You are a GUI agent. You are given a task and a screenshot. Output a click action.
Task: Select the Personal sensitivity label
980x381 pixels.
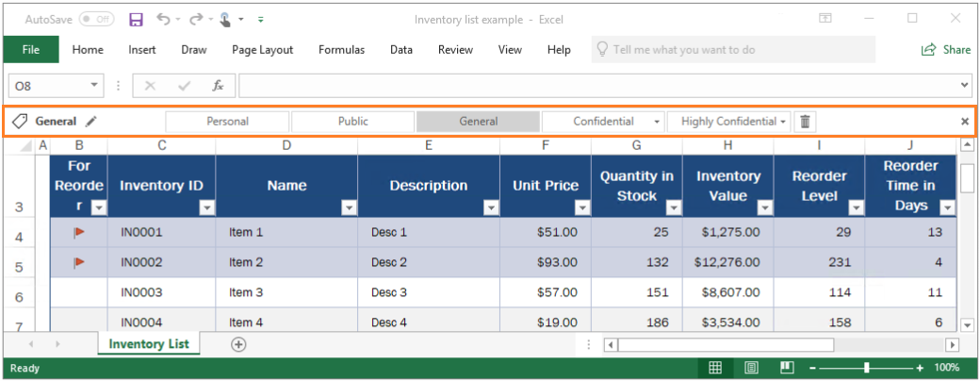pos(227,122)
